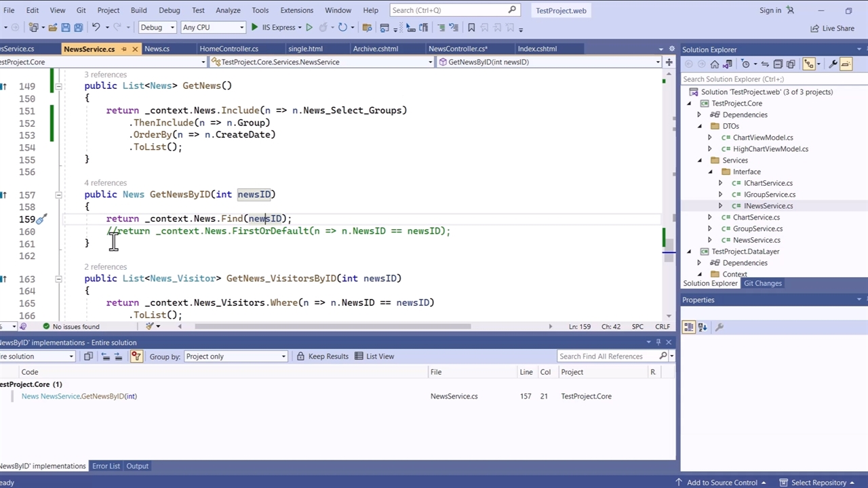Click the Undo arrow icon
868x488 pixels.
pos(96,28)
